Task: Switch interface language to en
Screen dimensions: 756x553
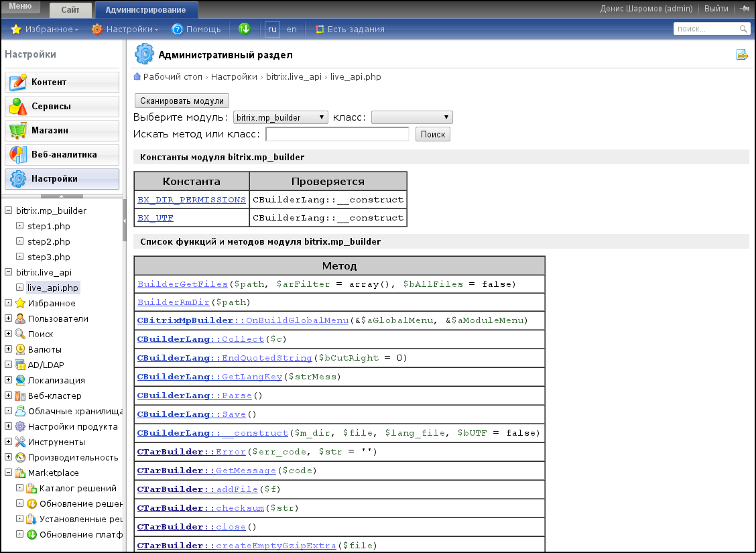Action: (292, 29)
